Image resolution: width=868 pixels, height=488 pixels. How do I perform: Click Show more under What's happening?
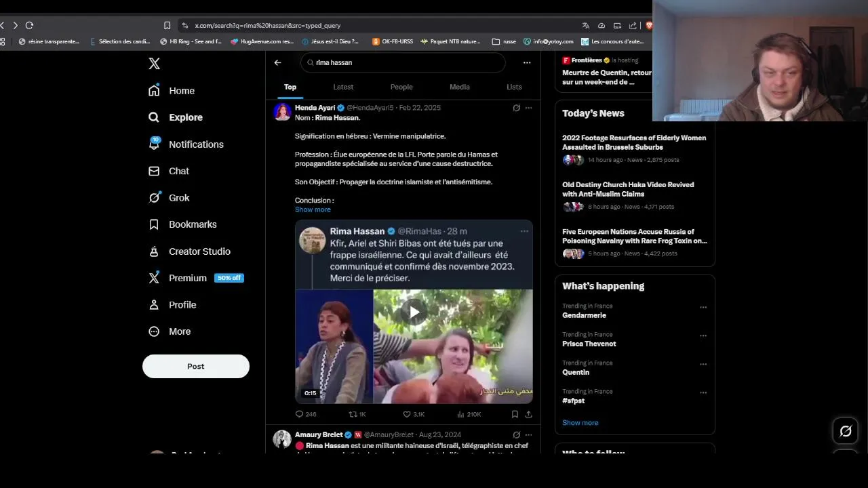(580, 422)
